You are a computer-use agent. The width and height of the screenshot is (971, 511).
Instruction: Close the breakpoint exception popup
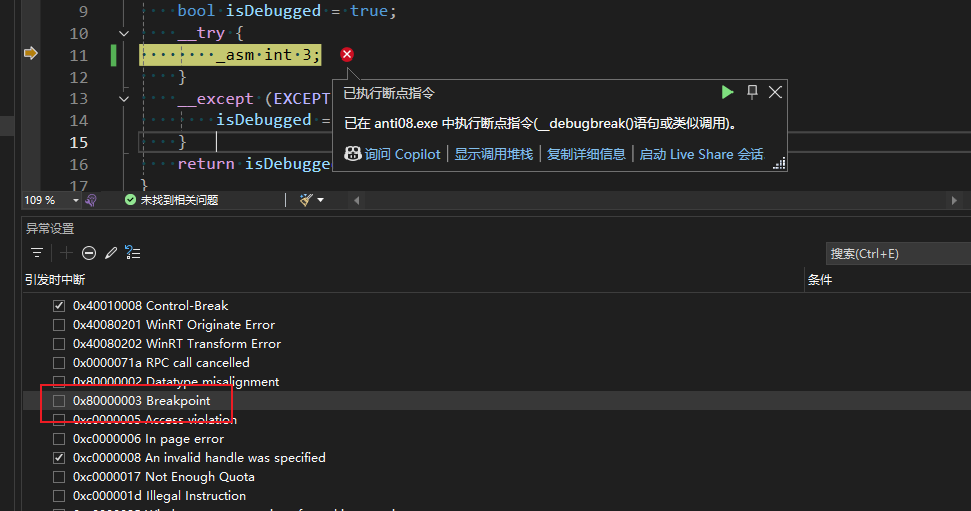tap(775, 92)
